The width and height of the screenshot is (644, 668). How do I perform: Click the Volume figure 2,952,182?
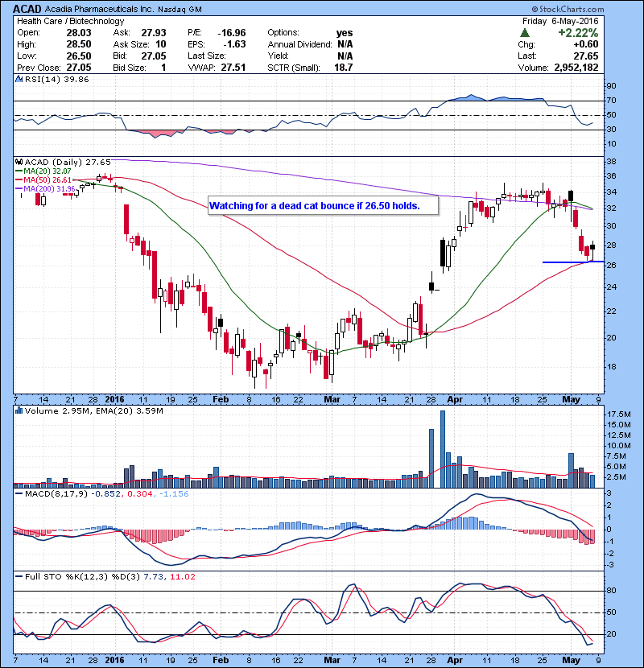[576, 68]
